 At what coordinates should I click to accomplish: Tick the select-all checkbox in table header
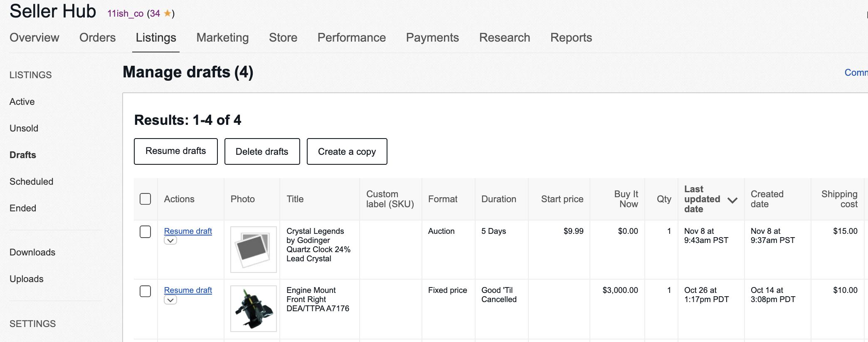click(x=145, y=199)
